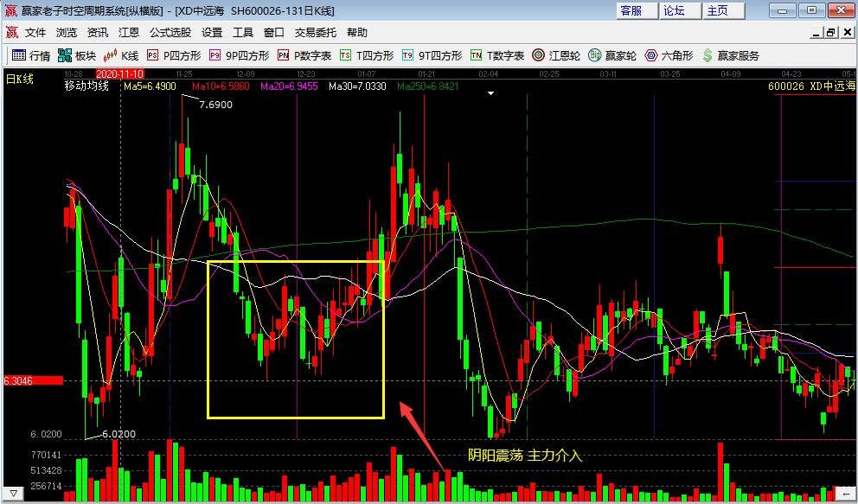
Task: Click the 主页 homepage button
Action: (724, 10)
